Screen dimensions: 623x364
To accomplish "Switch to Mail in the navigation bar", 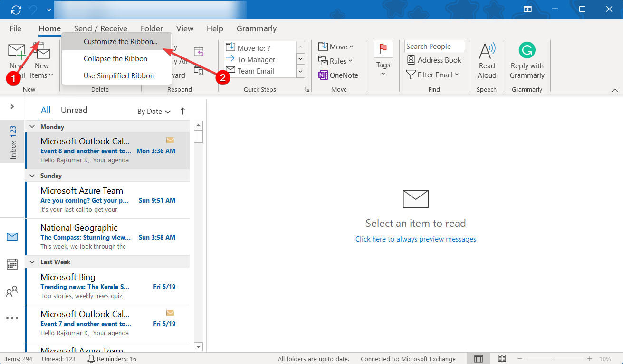I will 12,236.
